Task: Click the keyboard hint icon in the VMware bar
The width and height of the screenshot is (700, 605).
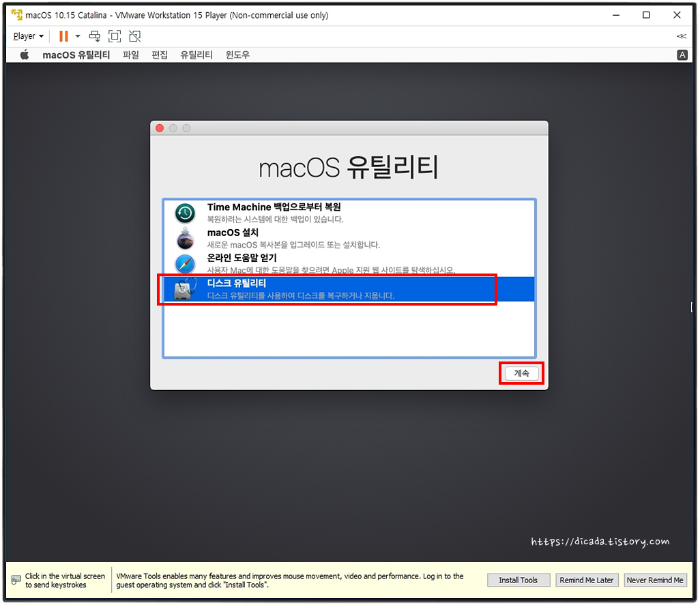Action: click(x=16, y=580)
